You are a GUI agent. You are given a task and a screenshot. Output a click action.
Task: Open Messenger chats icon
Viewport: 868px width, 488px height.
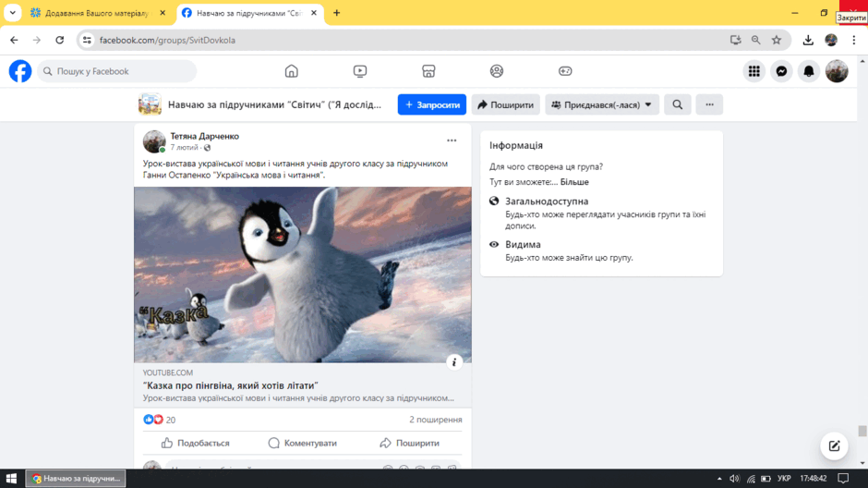pyautogui.click(x=781, y=71)
